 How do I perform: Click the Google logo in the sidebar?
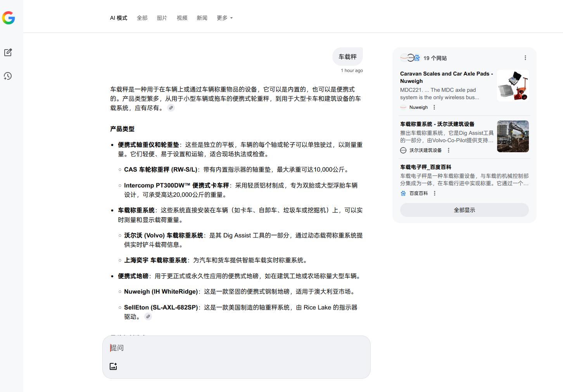(9, 18)
